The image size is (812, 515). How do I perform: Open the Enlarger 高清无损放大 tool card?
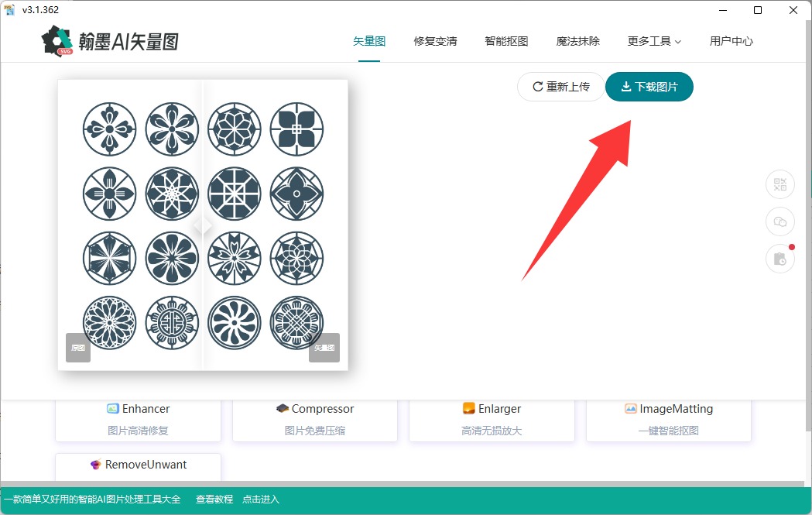tap(492, 419)
